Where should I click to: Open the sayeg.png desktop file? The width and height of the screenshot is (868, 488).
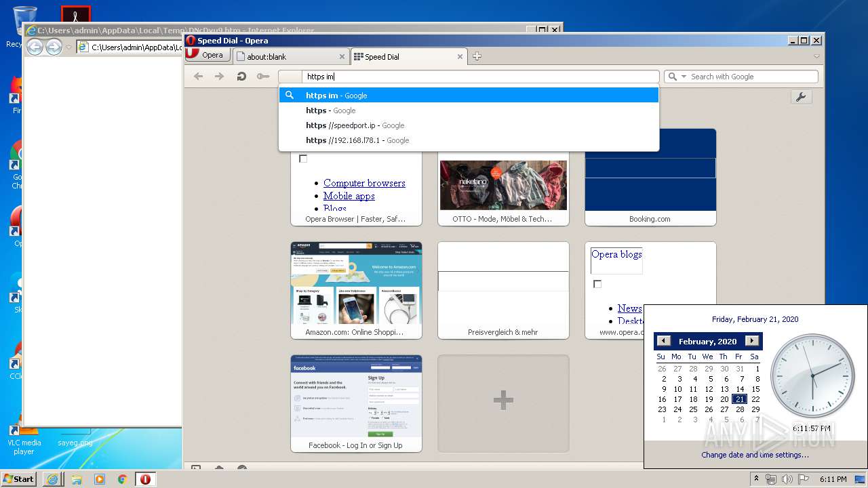tap(75, 443)
